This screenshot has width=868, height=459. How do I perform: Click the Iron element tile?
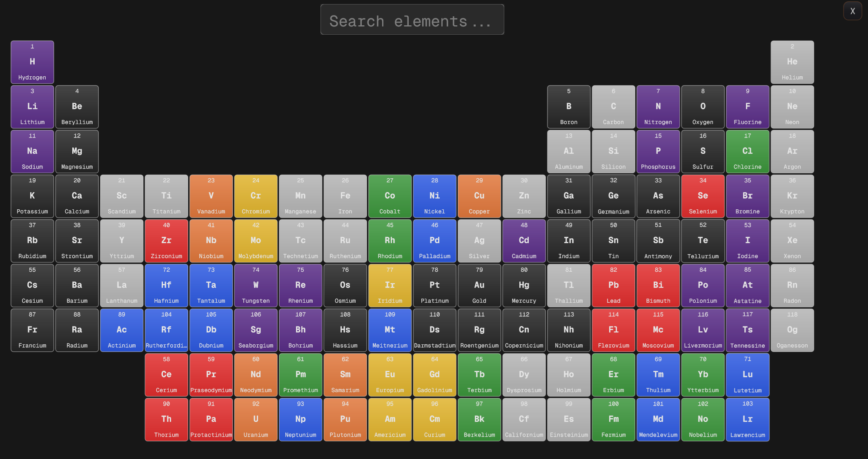(345, 196)
